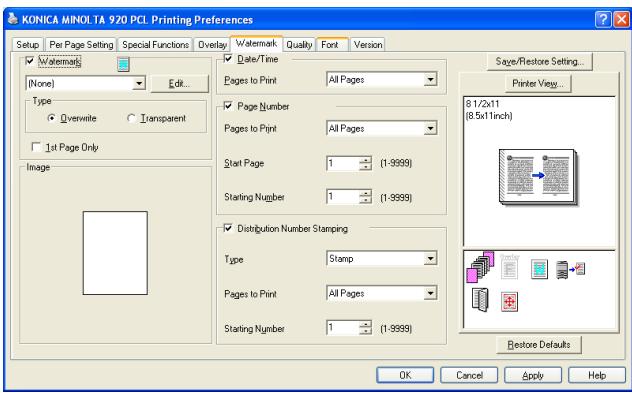Click Page Number Starting Number field
The height and width of the screenshot is (393, 632).
[x=343, y=197]
